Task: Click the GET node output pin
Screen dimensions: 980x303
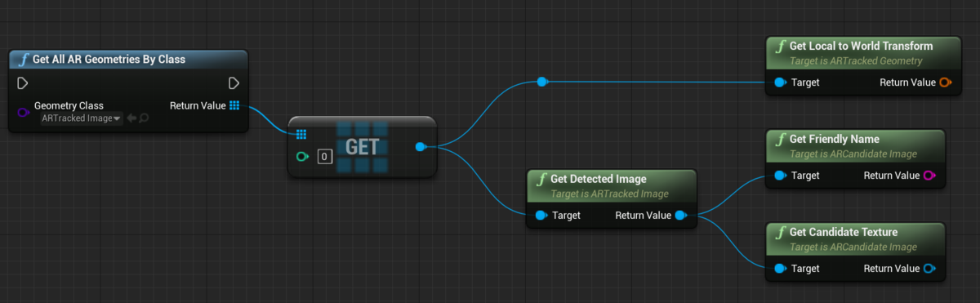Action: [x=421, y=147]
